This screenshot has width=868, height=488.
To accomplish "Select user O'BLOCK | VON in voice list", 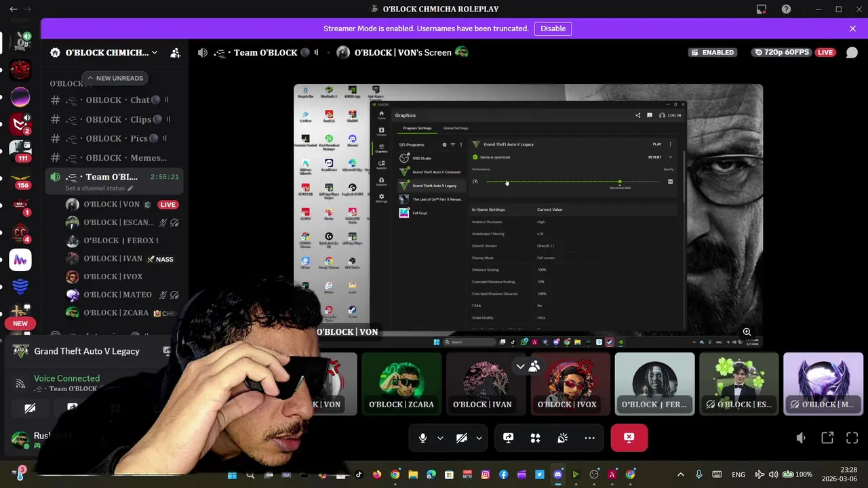I will click(114, 204).
